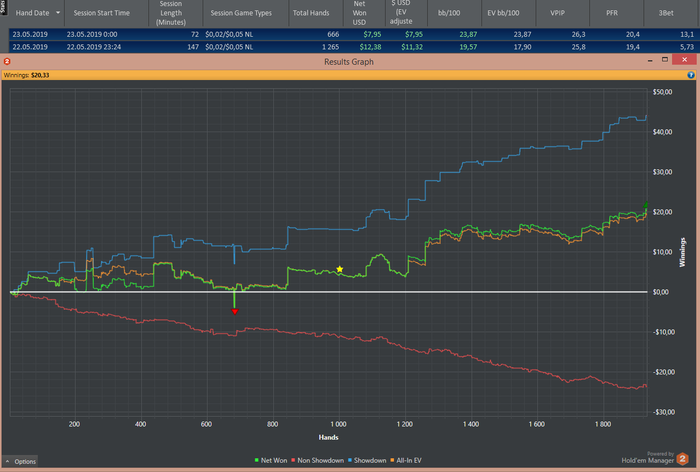The image size is (700, 472).
Task: Sort by Net Won USD column
Action: 359,13
